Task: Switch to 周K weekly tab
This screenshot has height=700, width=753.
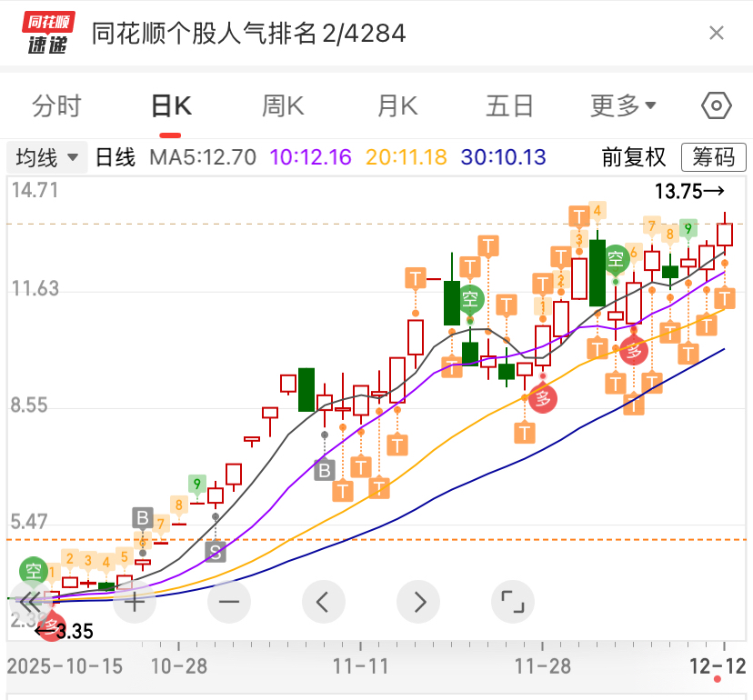Action: pyautogui.click(x=284, y=105)
